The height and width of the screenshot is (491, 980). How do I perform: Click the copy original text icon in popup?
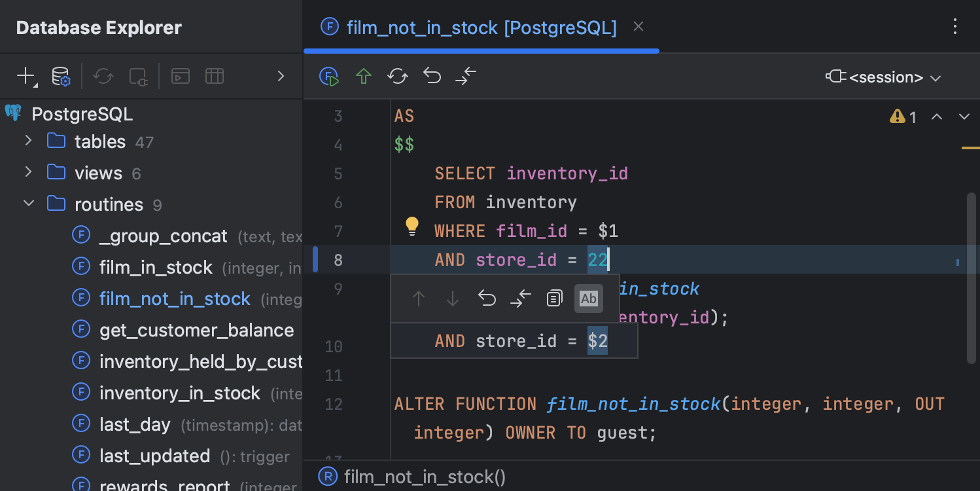554,299
